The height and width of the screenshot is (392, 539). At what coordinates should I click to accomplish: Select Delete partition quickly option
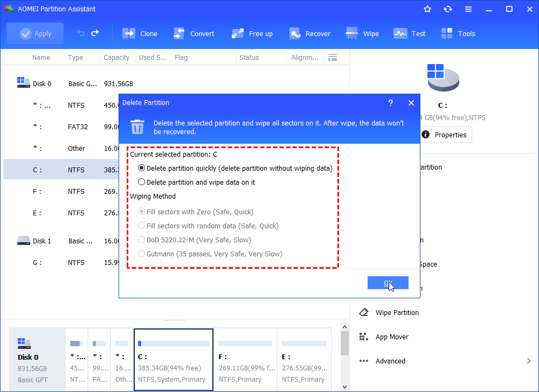(141, 167)
